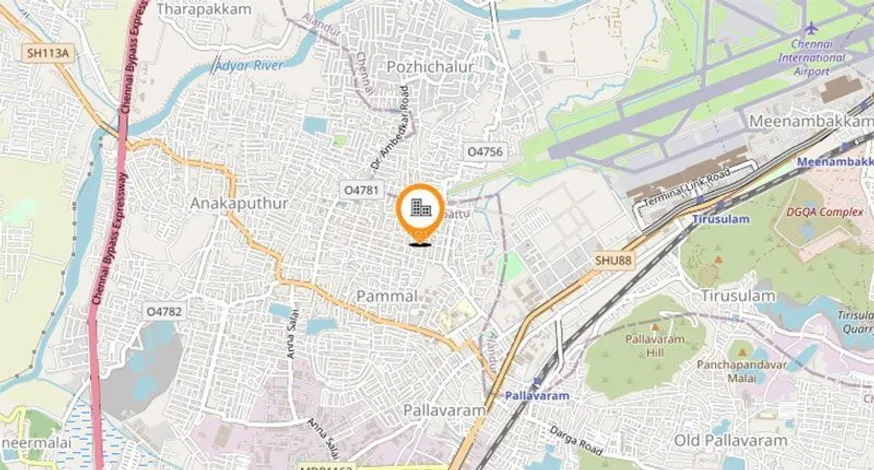This screenshot has width=874, height=470.
Task: Select the Tharapakkam place label
Action: tap(204, 9)
